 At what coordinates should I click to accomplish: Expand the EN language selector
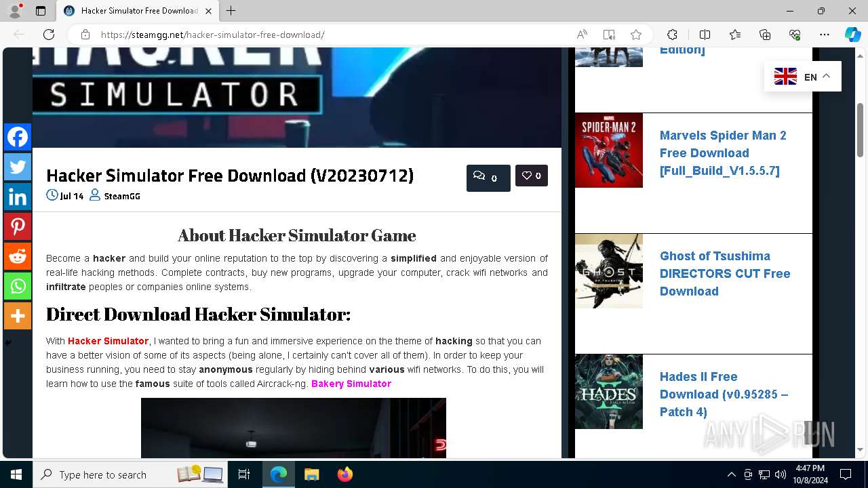coord(803,77)
